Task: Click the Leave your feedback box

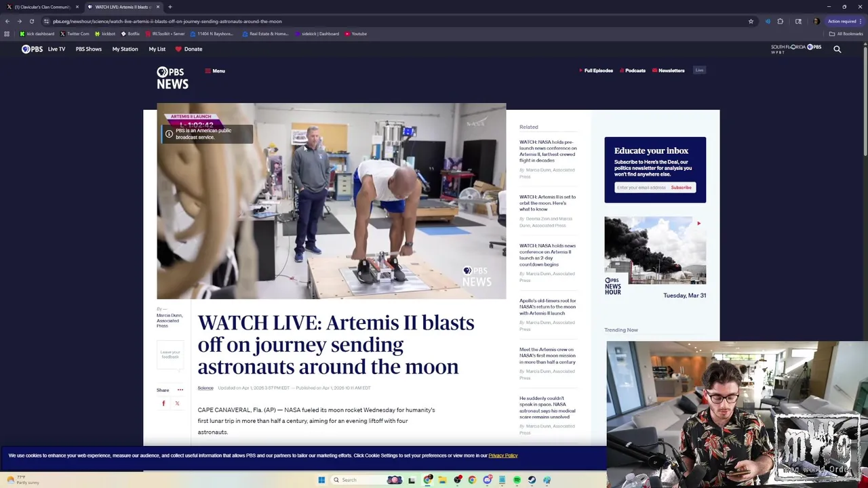Action: [x=170, y=354]
